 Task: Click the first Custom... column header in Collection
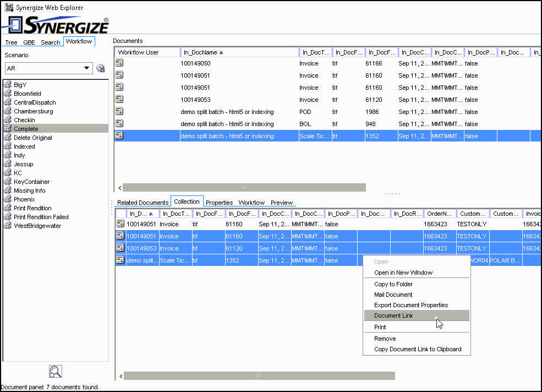click(473, 214)
